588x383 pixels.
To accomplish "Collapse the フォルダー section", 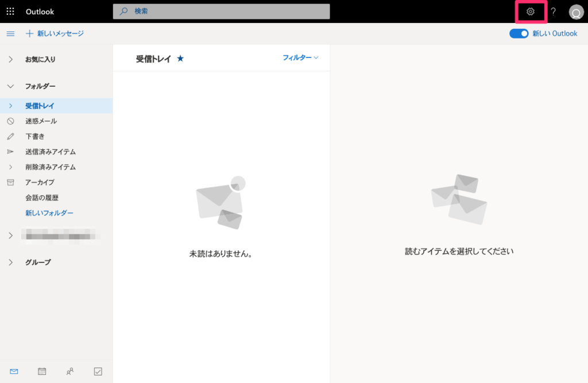I will pyautogui.click(x=10, y=86).
